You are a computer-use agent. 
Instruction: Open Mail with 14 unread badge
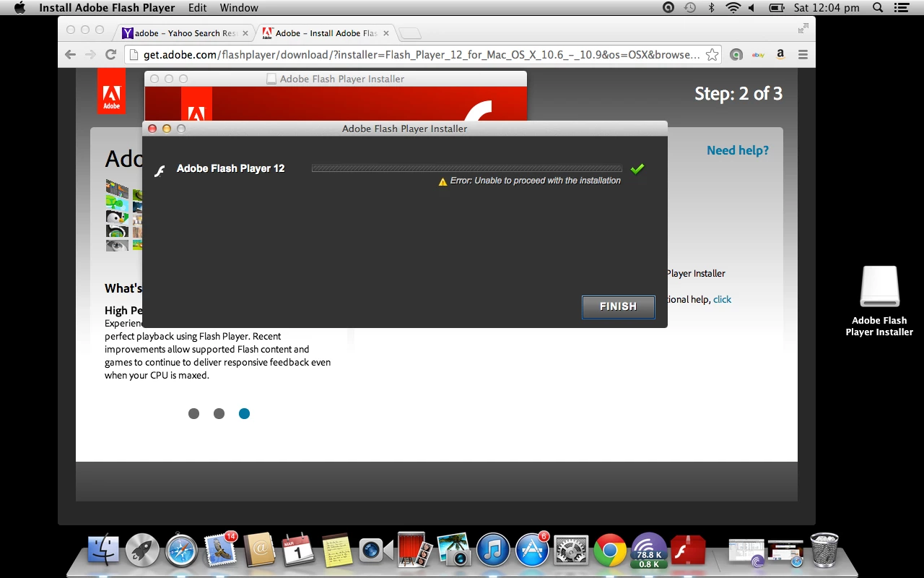220,550
